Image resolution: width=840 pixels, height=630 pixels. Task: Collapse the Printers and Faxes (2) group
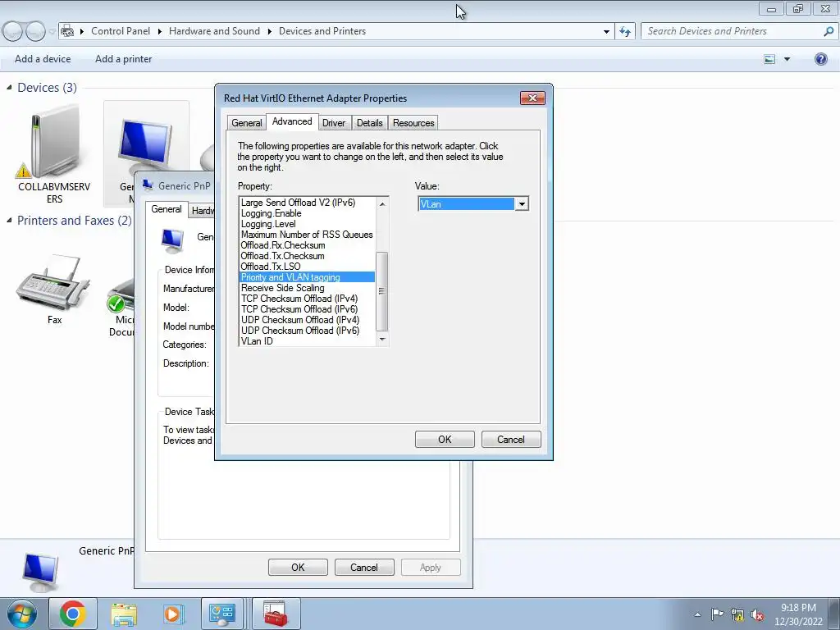(x=9, y=220)
